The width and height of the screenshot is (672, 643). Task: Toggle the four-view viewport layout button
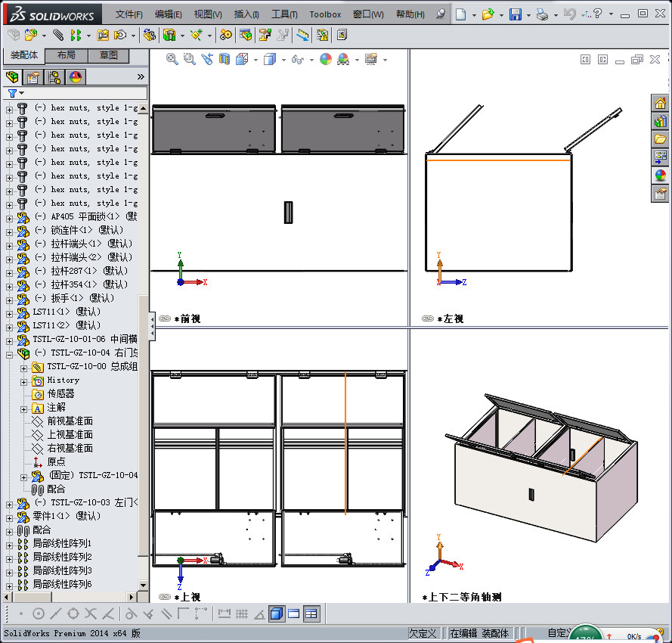(x=311, y=613)
